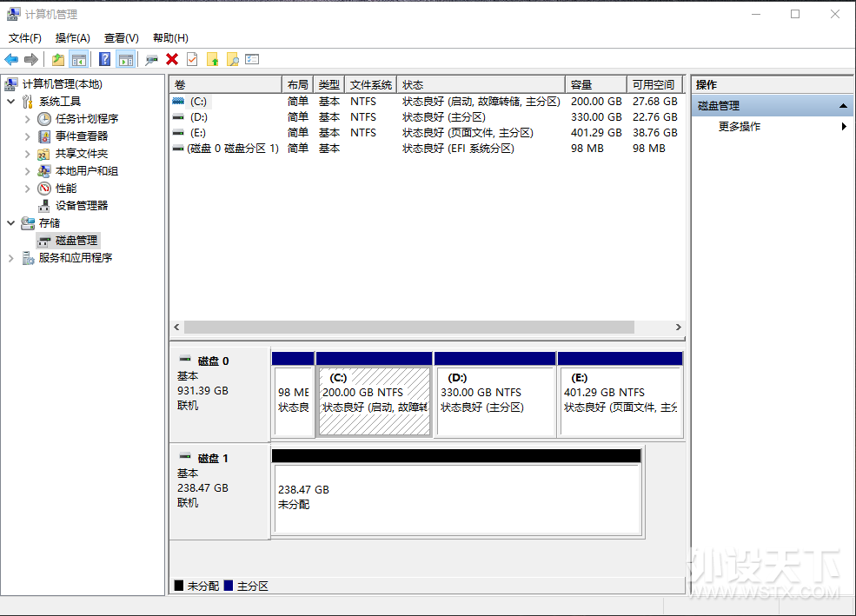Expand the 共享文件夹 node
This screenshot has width=856, height=616.
(x=27, y=154)
